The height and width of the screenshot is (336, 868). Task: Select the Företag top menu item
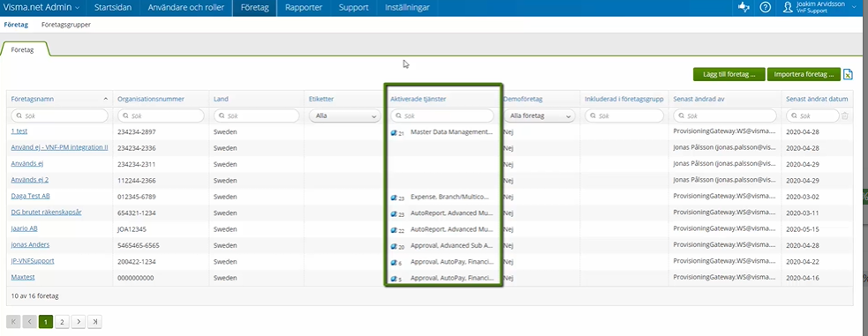tap(254, 8)
